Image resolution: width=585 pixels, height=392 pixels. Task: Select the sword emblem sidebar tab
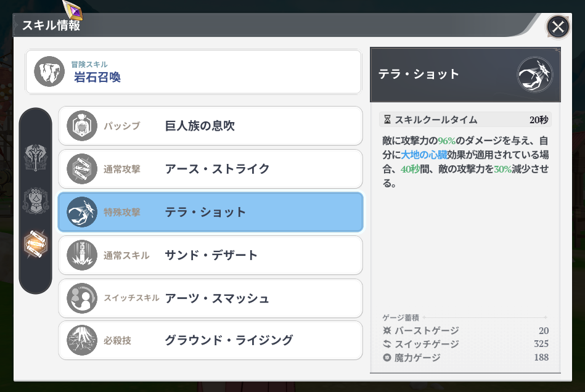[x=36, y=158]
